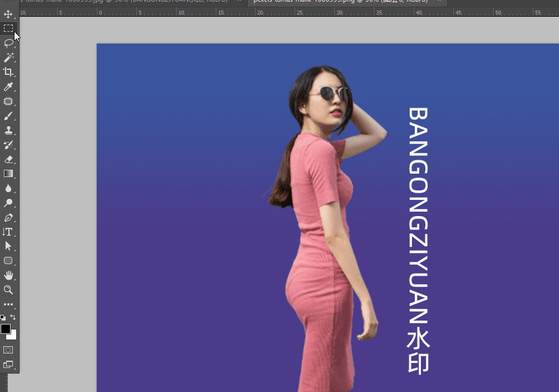This screenshot has width=559, height=392.
Task: Select the Eyedropper tool
Action: (x=8, y=87)
